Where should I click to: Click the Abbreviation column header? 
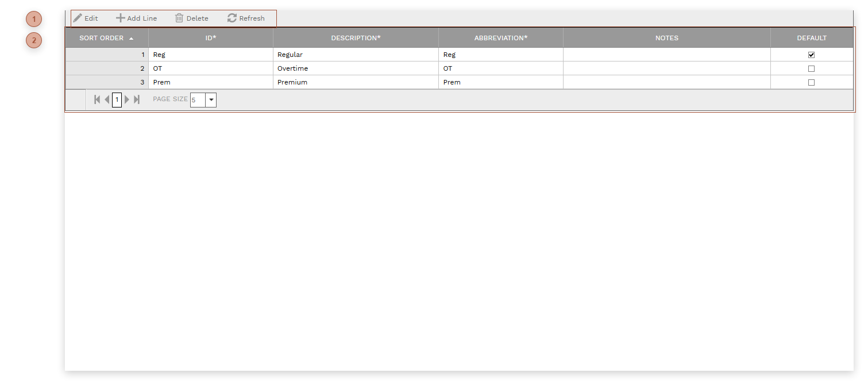click(x=500, y=38)
